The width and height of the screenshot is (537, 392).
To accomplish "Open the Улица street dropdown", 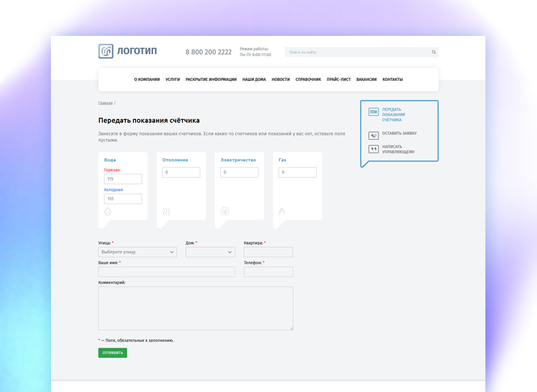I will (137, 252).
